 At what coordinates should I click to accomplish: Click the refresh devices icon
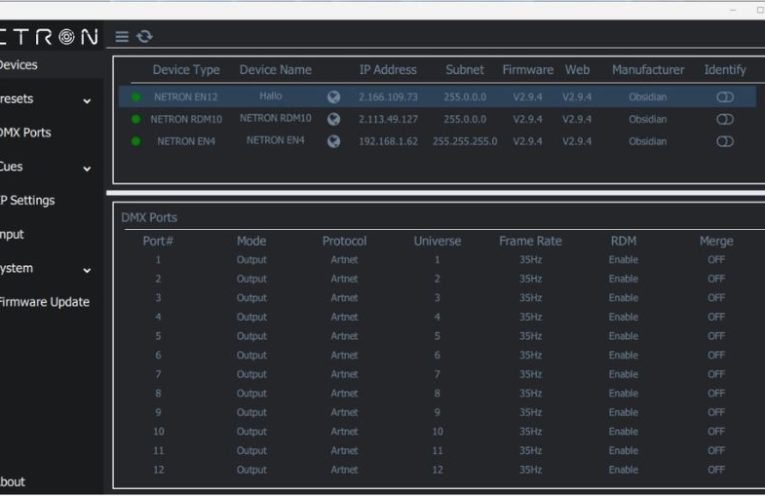[145, 37]
